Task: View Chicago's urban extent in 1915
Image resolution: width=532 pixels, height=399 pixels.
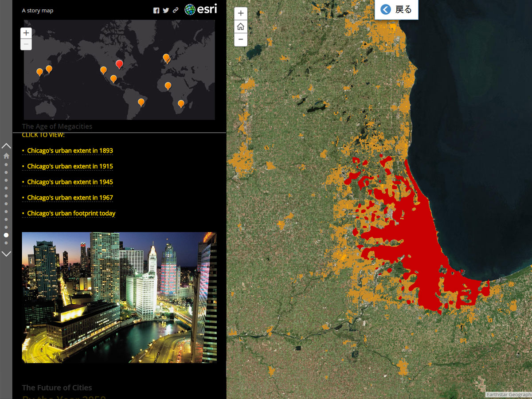Action: point(70,166)
